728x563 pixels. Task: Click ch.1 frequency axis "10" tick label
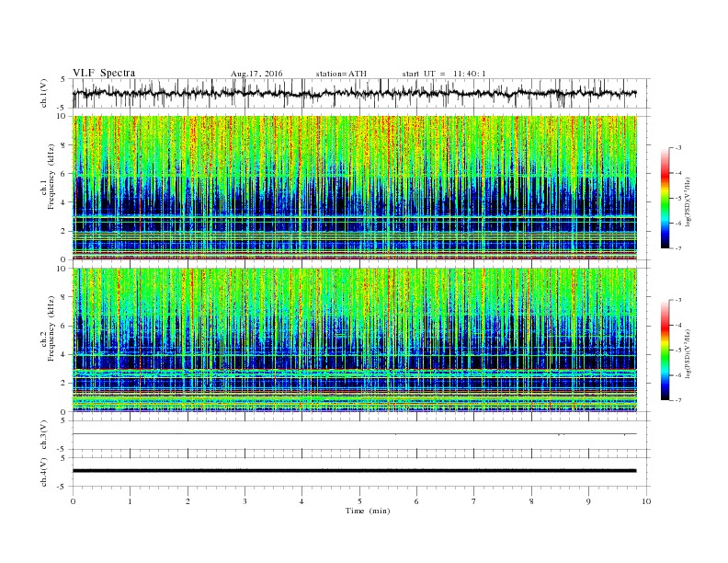pos(62,116)
